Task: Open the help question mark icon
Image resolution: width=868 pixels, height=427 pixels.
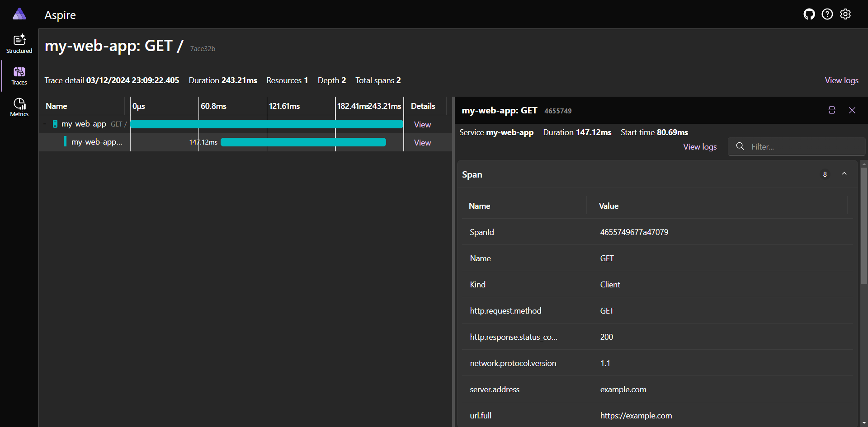Action: (827, 14)
